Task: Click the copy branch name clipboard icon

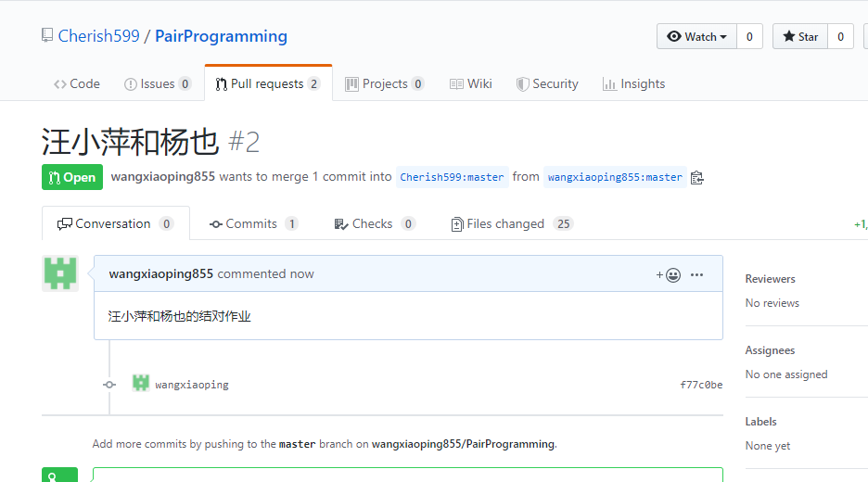Action: [697, 177]
